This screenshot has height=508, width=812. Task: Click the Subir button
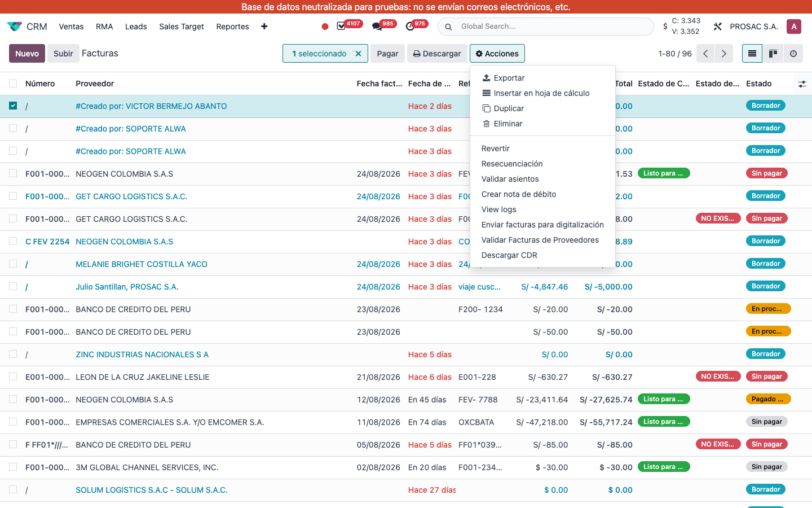click(x=63, y=54)
